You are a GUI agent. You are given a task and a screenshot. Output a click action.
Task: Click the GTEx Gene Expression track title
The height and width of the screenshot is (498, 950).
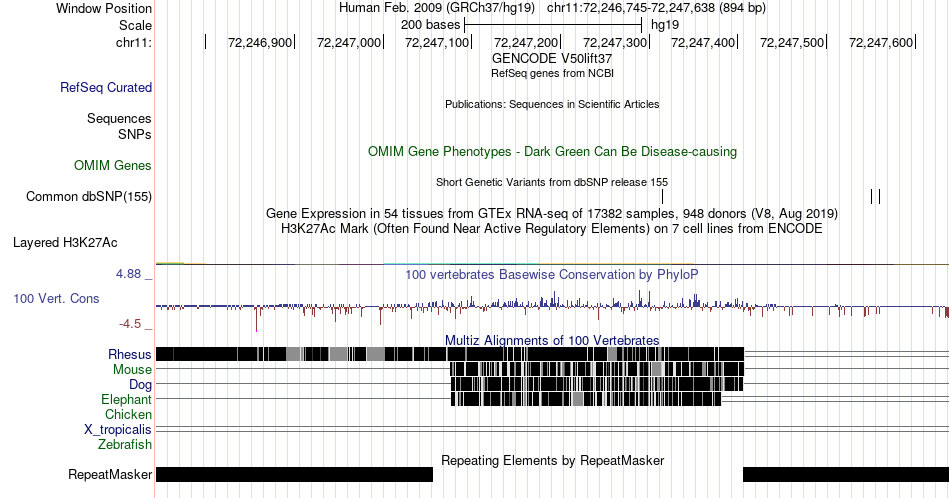point(552,213)
